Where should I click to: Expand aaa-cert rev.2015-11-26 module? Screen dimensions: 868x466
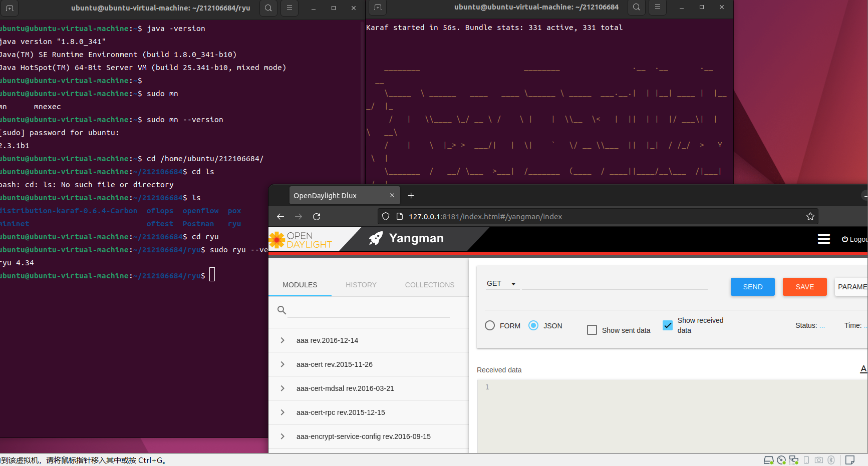pos(282,364)
